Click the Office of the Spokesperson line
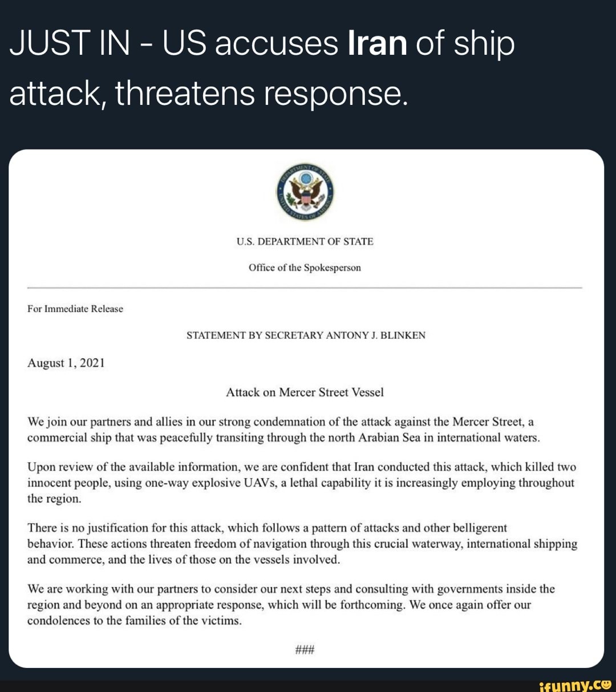 [x=305, y=268]
